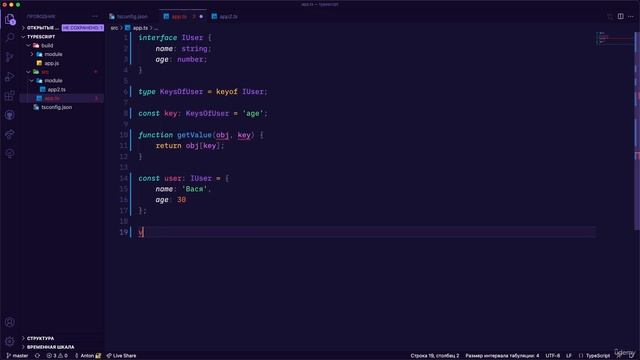Open app2.ts in the file tree
Image resolution: width=640 pixels, height=360 pixels.
[56, 89]
